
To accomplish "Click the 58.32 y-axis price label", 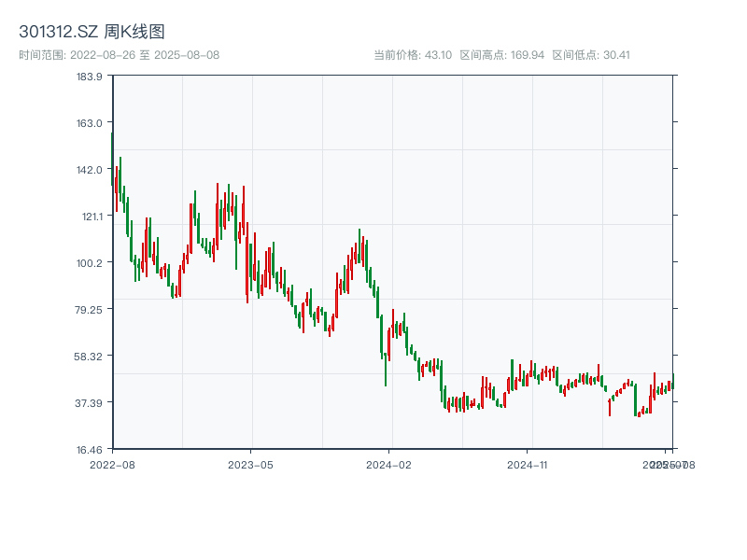I will coord(89,356).
